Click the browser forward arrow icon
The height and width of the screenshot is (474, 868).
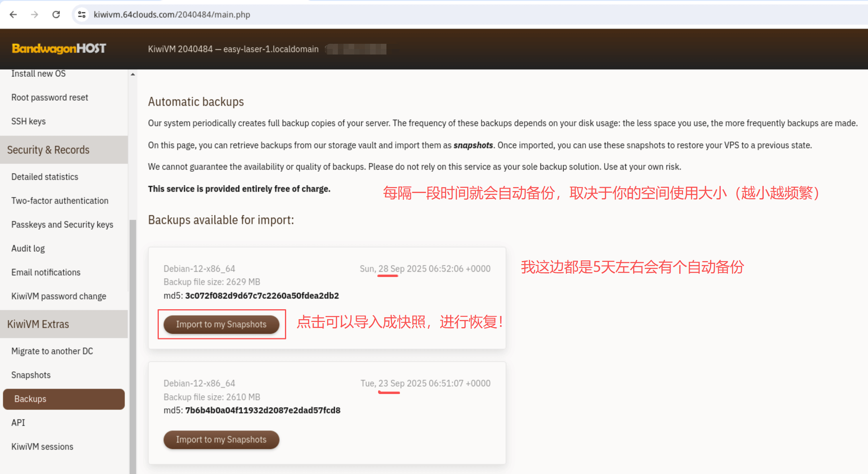[x=35, y=15]
